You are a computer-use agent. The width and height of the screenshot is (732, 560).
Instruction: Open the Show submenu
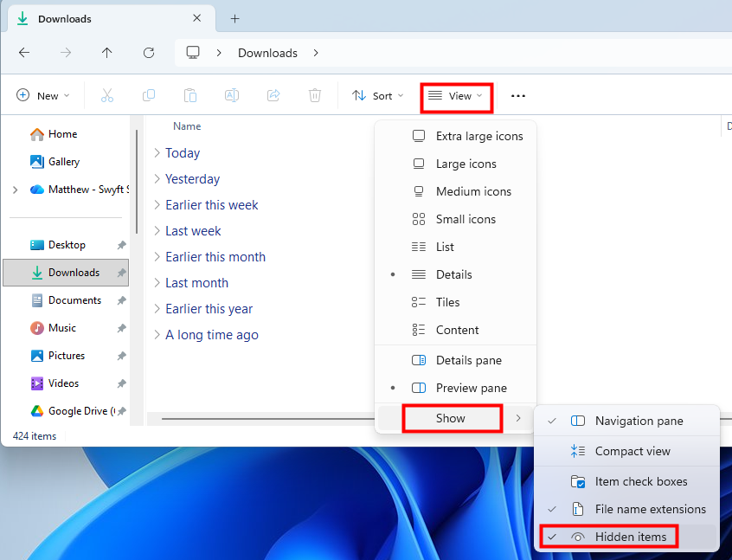pyautogui.click(x=455, y=418)
